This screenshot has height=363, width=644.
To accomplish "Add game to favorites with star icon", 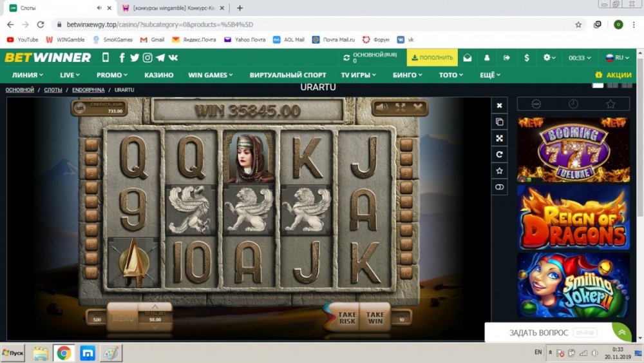I will pyautogui.click(x=500, y=171).
